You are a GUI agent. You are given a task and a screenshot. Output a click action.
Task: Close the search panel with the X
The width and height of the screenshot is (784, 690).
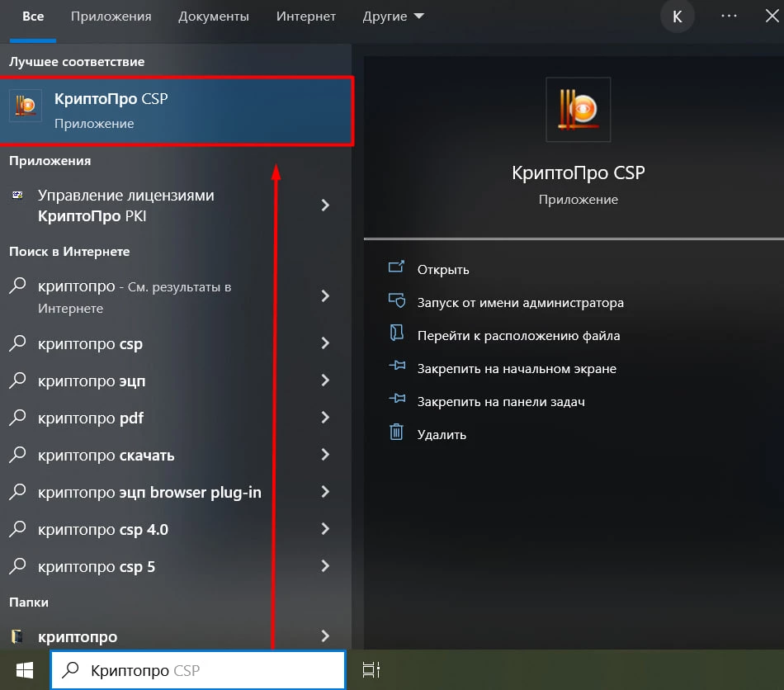pos(772,16)
